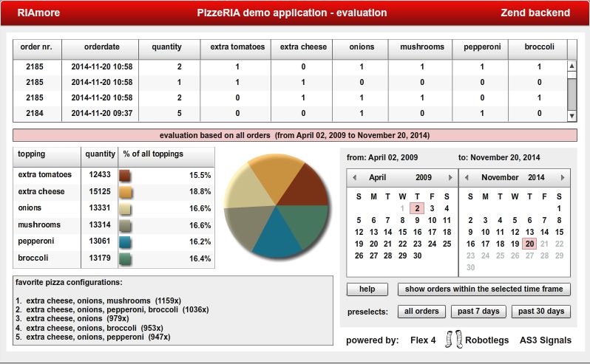This screenshot has height=364, width=590.
Task: Sort by quantity column in orders table
Action: (169, 49)
